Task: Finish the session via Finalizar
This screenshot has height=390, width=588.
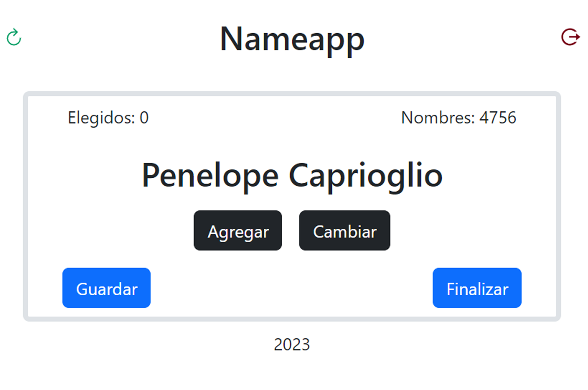Action: point(477,288)
